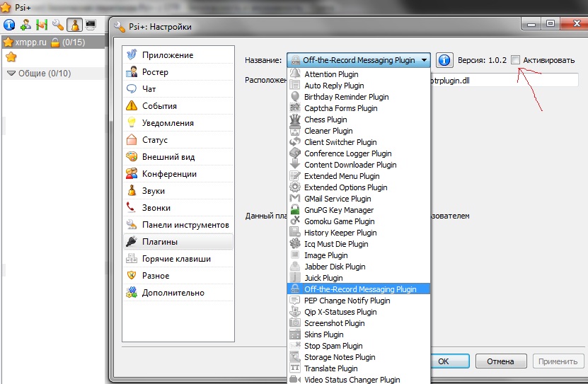Go to Конференции settings
This screenshot has width=588, height=384.
[x=178, y=174]
